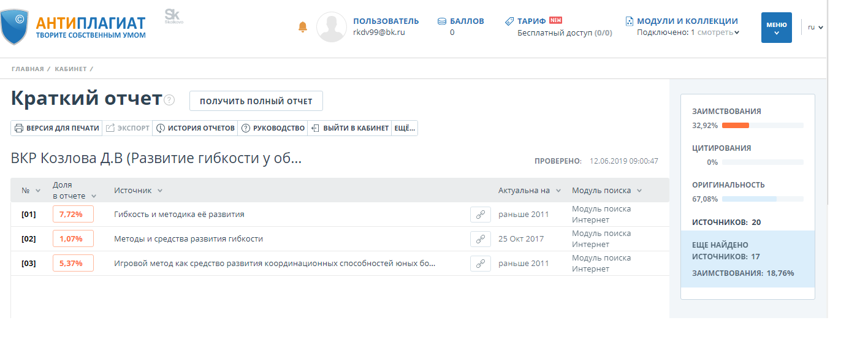
Task: Click Получить полный отчет button
Action: (256, 101)
